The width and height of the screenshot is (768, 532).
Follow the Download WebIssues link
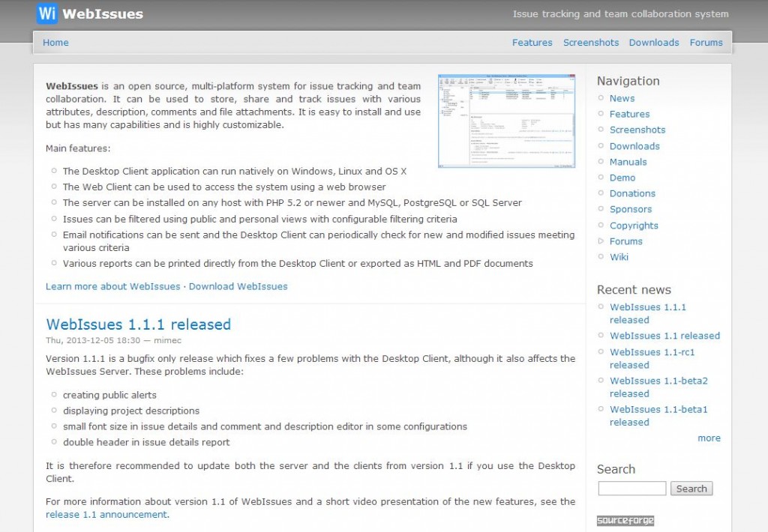238,286
